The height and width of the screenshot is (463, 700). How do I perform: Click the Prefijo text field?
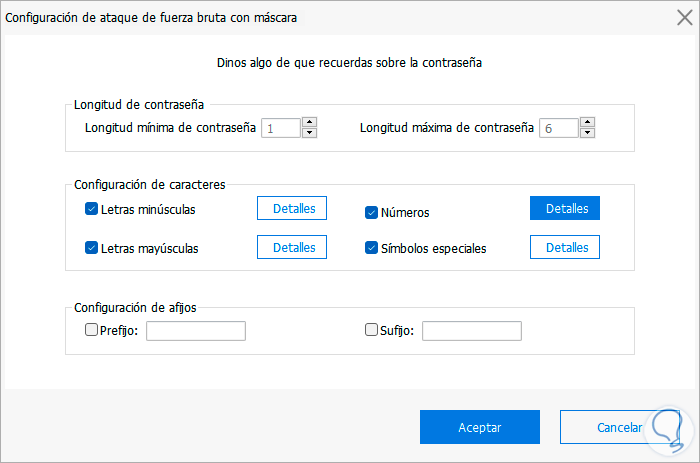(x=195, y=331)
